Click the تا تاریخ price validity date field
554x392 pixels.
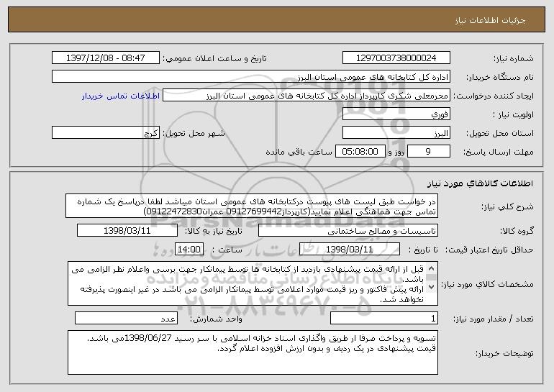click(x=350, y=250)
